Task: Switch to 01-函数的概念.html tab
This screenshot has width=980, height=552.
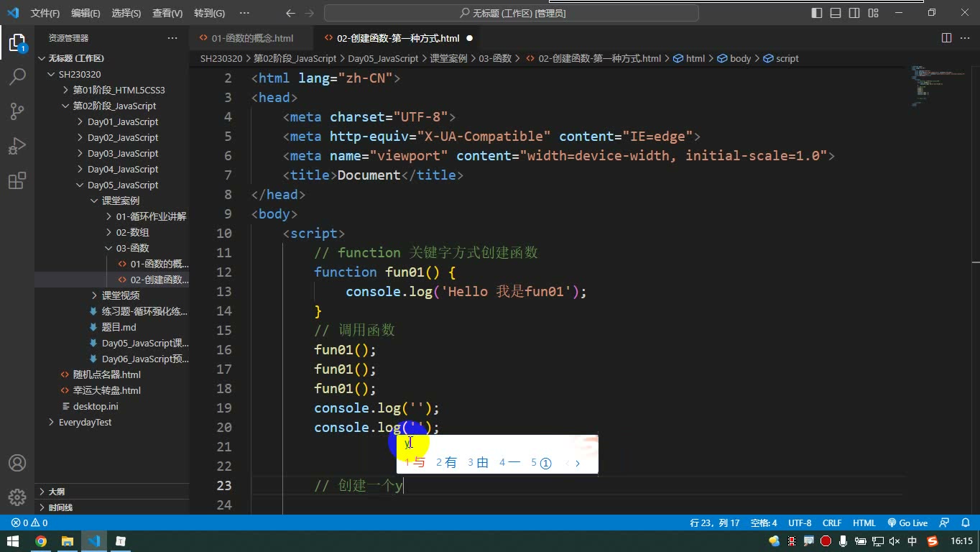Action: (x=252, y=38)
